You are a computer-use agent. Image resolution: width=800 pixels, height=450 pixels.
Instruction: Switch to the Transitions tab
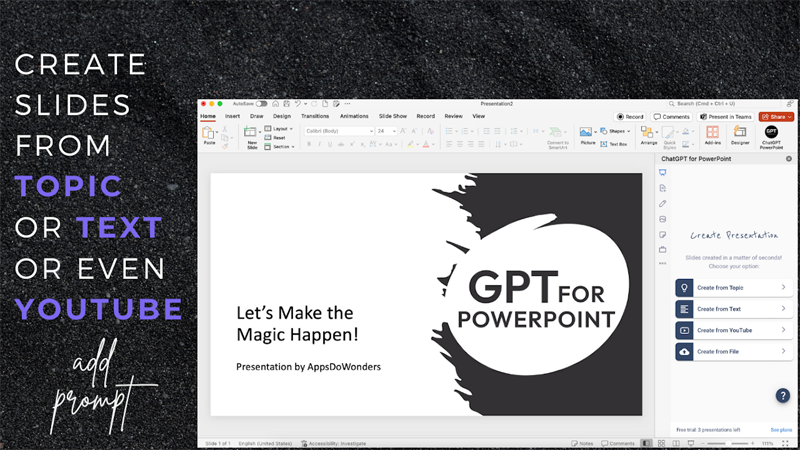tap(314, 116)
